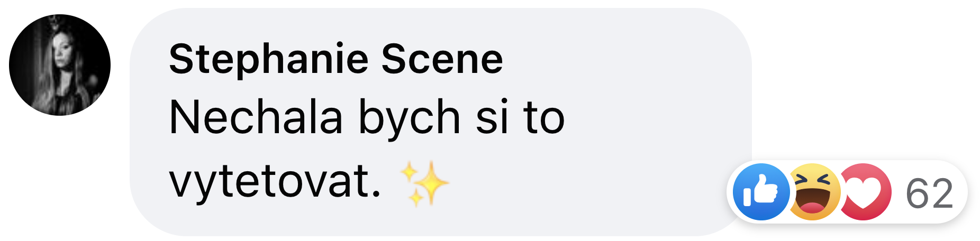Click the sparkles emoji in the comment

(x=424, y=183)
